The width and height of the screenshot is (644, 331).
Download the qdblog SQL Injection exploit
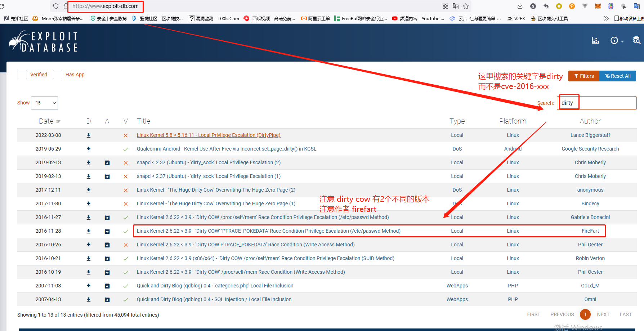89,300
